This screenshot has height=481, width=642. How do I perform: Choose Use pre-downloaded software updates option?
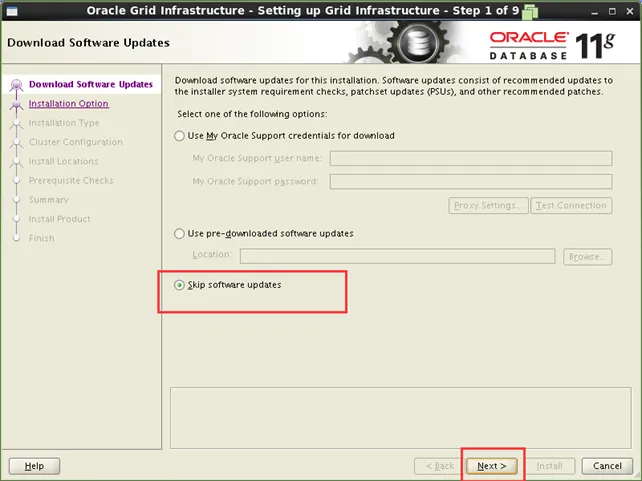(179, 234)
